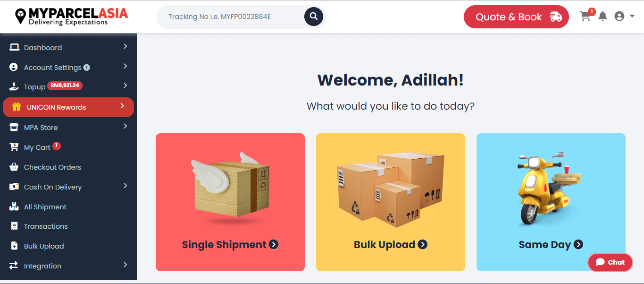
Task: Click the user profile avatar icon
Action: point(619,17)
